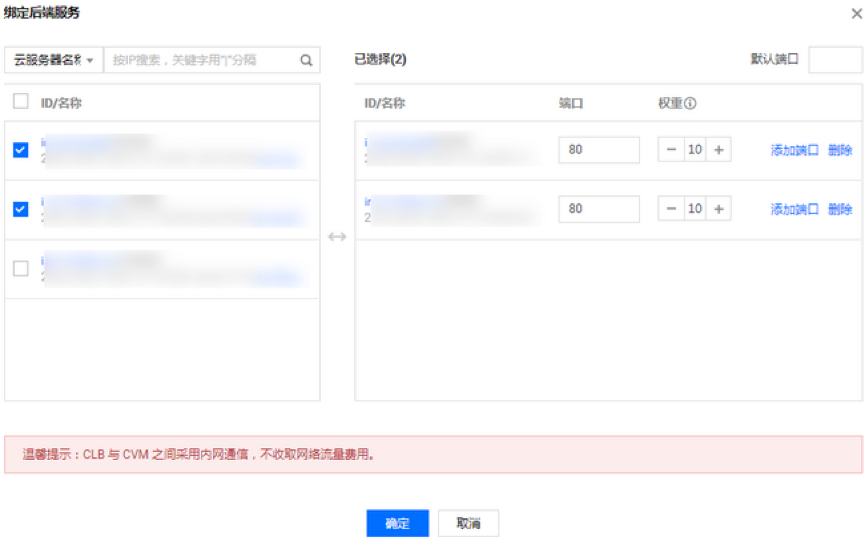Click 删除 in second selected row
The image size is (864, 539).
point(840,209)
